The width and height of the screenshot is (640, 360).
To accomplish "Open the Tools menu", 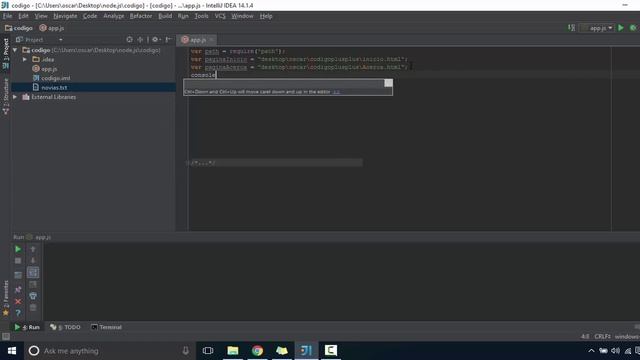I will coord(201,16).
